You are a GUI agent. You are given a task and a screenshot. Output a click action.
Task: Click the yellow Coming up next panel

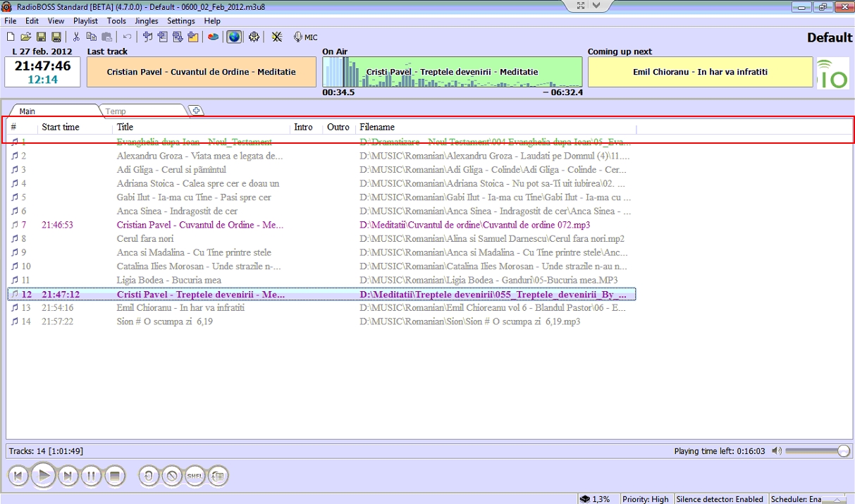click(701, 72)
